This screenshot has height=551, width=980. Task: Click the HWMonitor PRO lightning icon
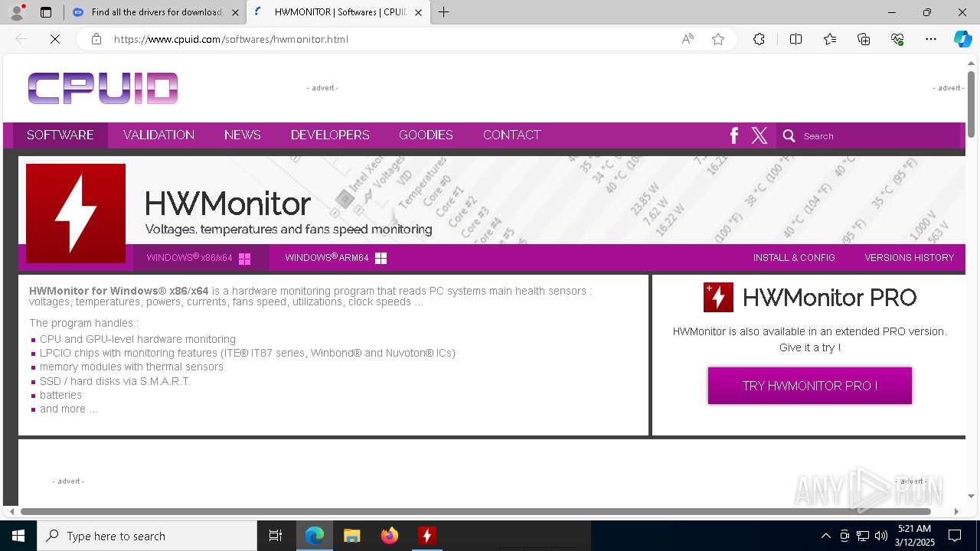click(718, 297)
